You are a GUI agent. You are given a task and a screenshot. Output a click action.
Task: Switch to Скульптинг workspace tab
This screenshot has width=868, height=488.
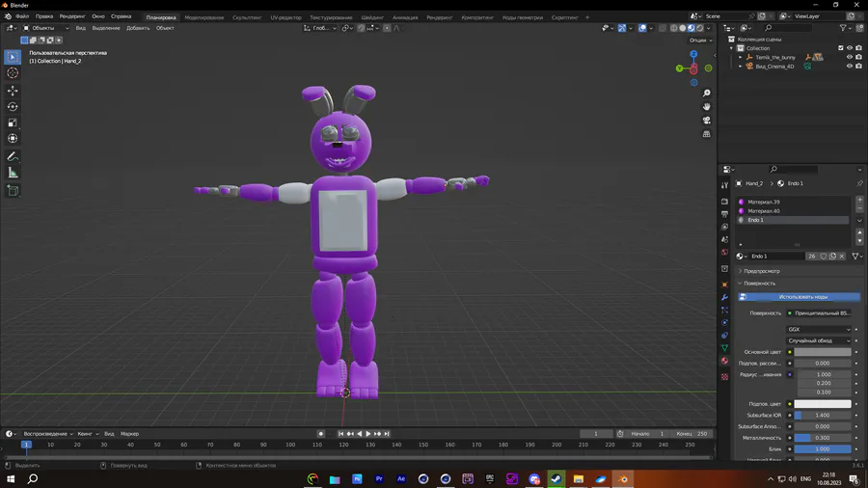(247, 17)
